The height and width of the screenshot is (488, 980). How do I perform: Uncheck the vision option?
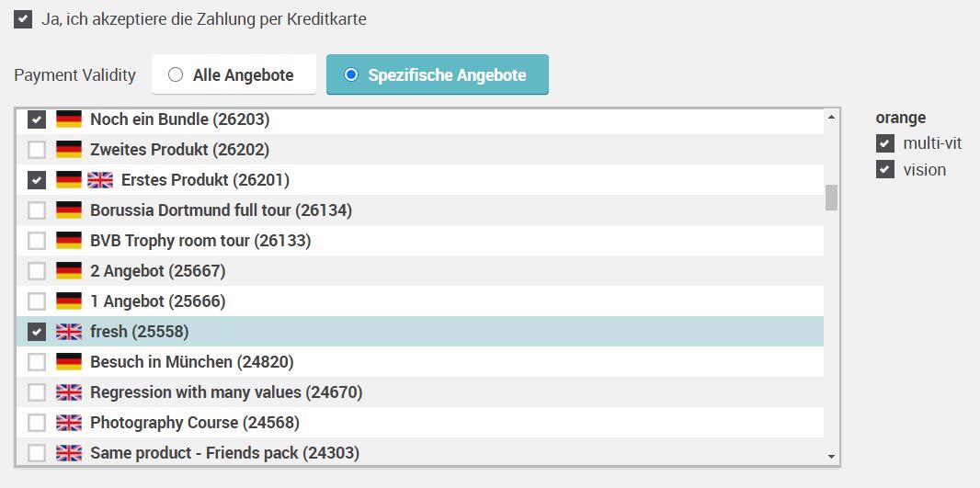tap(885, 169)
